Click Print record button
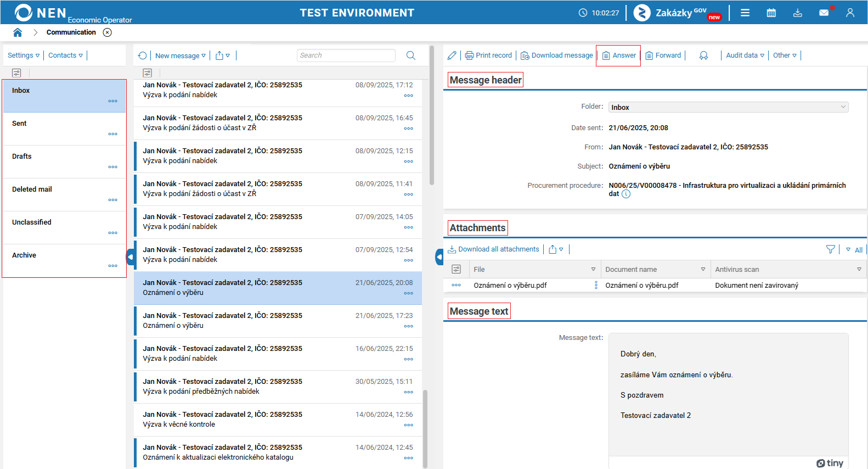Viewport: 868px width, 469px height. (x=488, y=55)
